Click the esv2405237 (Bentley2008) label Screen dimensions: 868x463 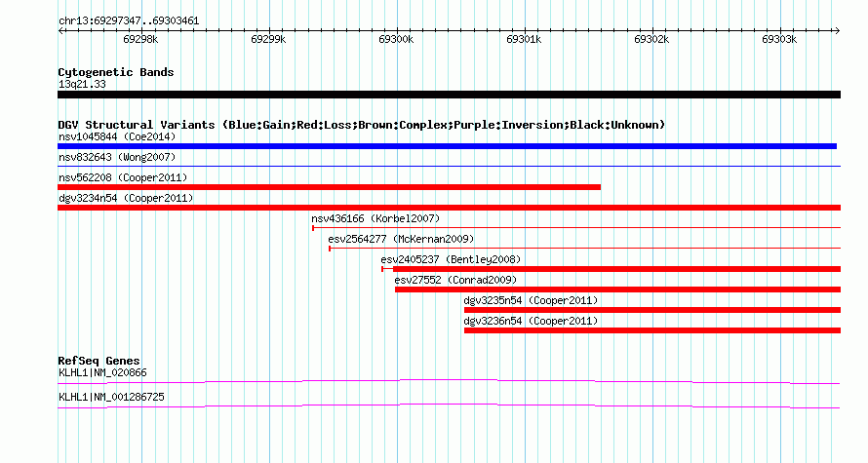tap(451, 259)
